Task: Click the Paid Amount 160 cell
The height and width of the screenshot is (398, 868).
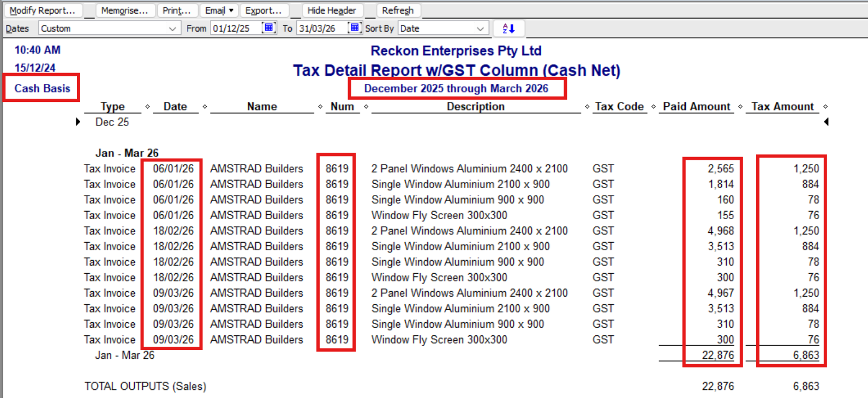Action: click(726, 200)
